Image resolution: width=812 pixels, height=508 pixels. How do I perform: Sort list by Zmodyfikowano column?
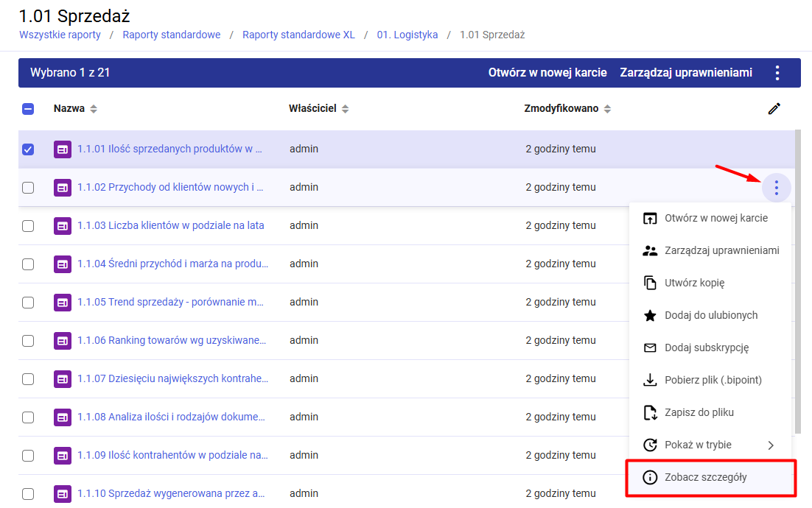tap(607, 109)
